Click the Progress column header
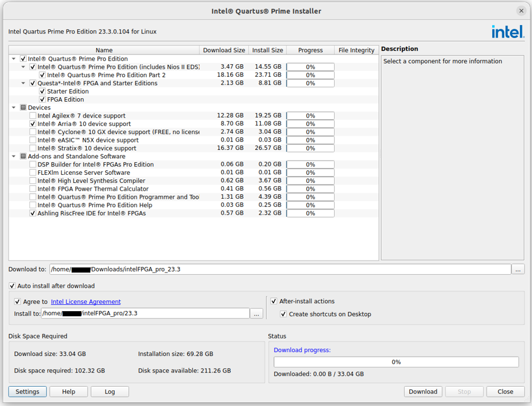 pyautogui.click(x=310, y=50)
